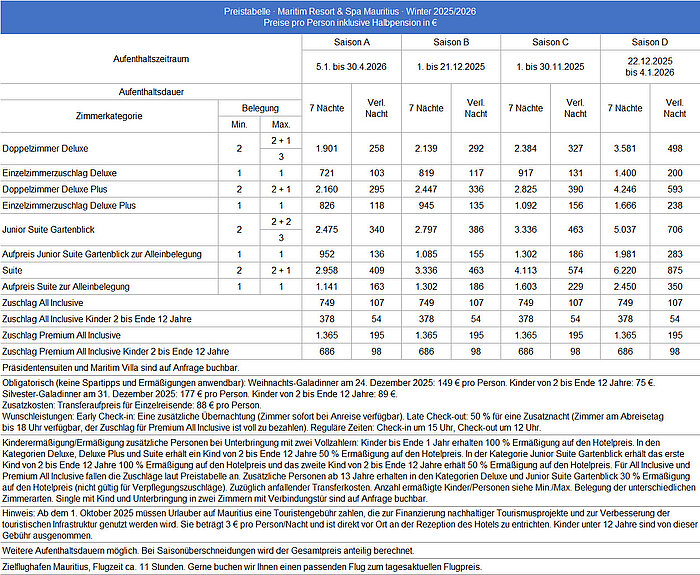Viewport: 700px width, 575px height.
Task: Click the value 5.037 for Junior Suite
Action: tap(625, 230)
